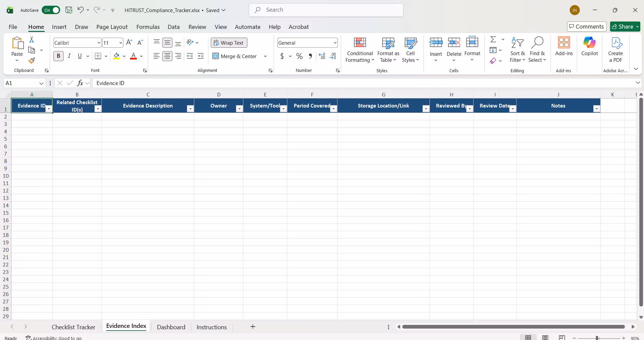
Task: Create a PDF with Acrobat
Action: (x=615, y=50)
